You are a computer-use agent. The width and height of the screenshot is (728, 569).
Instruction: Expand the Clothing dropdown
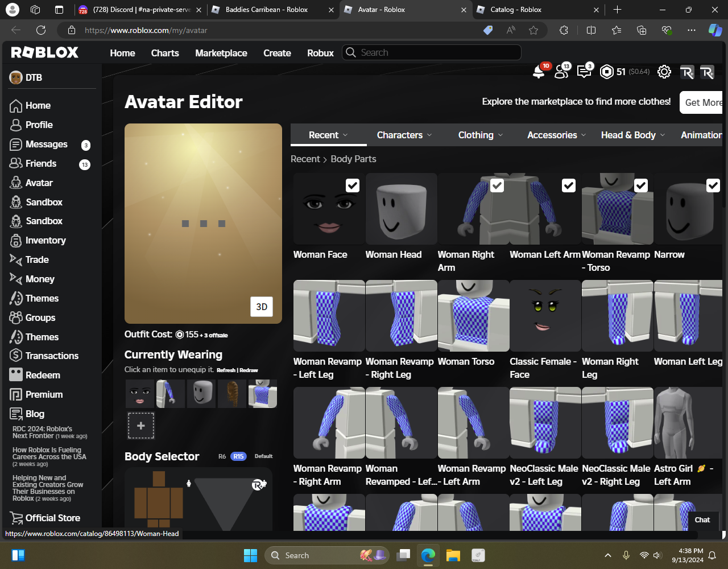[x=481, y=135]
